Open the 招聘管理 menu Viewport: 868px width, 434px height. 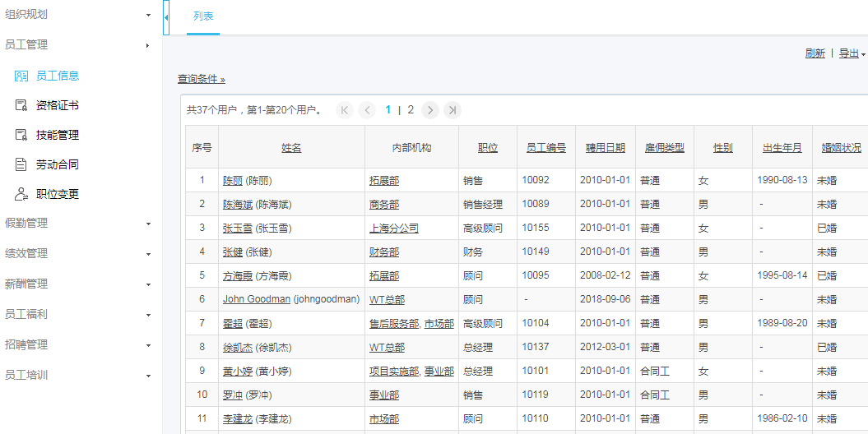(78, 344)
